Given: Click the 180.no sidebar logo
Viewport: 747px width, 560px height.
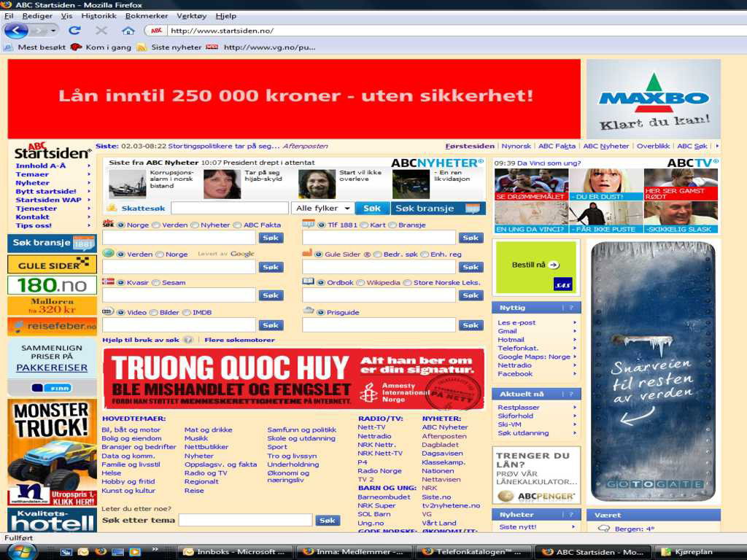Looking at the screenshot, I should (x=52, y=285).
